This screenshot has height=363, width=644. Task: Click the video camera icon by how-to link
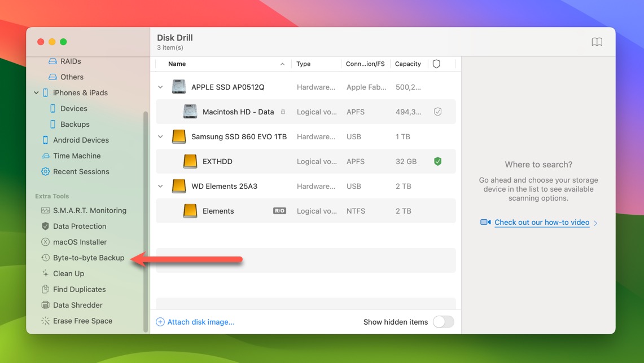pyautogui.click(x=485, y=222)
